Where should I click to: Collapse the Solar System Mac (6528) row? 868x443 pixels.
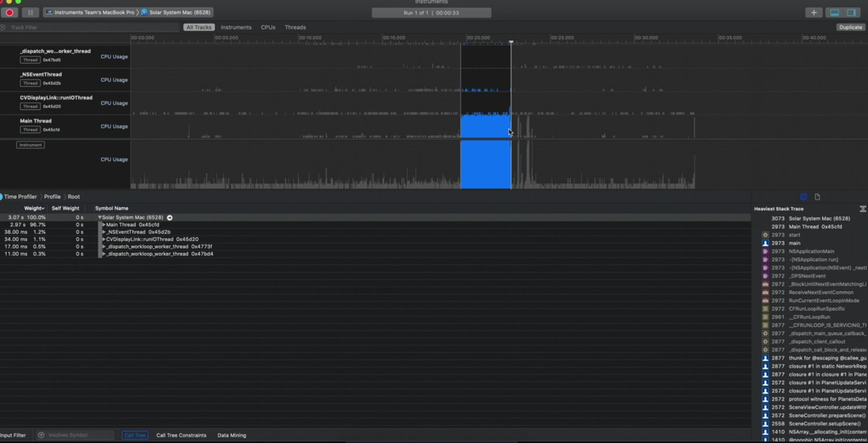pyautogui.click(x=100, y=217)
